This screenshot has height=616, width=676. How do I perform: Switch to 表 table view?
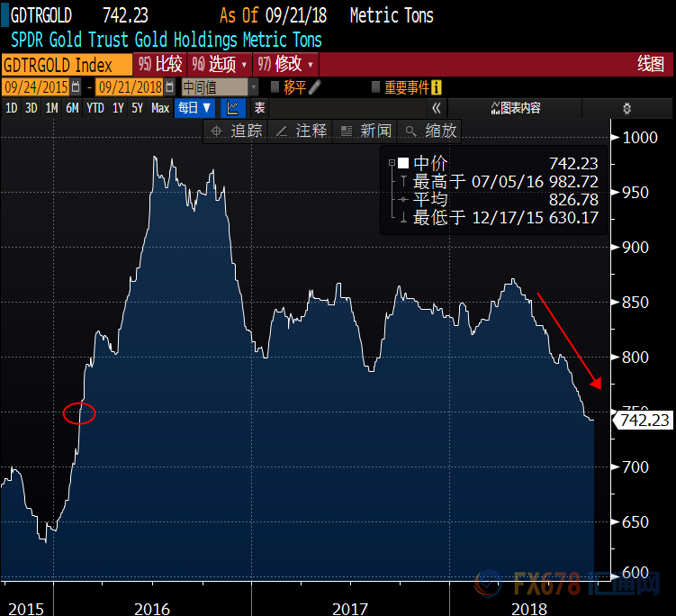(259, 108)
